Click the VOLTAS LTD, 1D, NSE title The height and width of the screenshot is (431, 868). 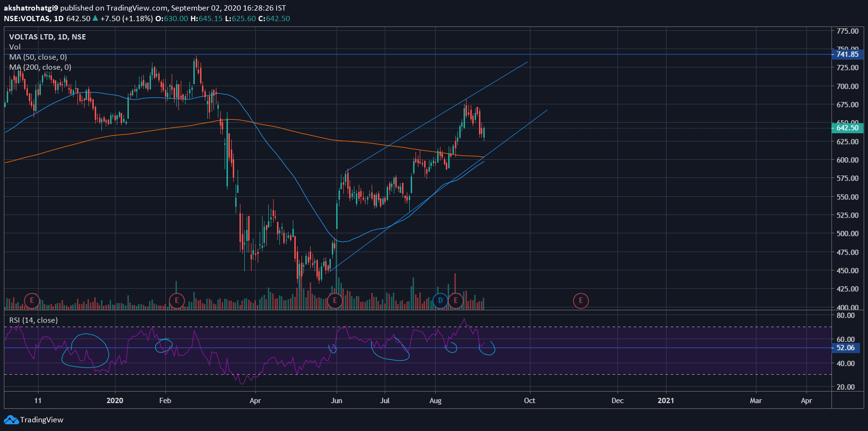pos(48,37)
